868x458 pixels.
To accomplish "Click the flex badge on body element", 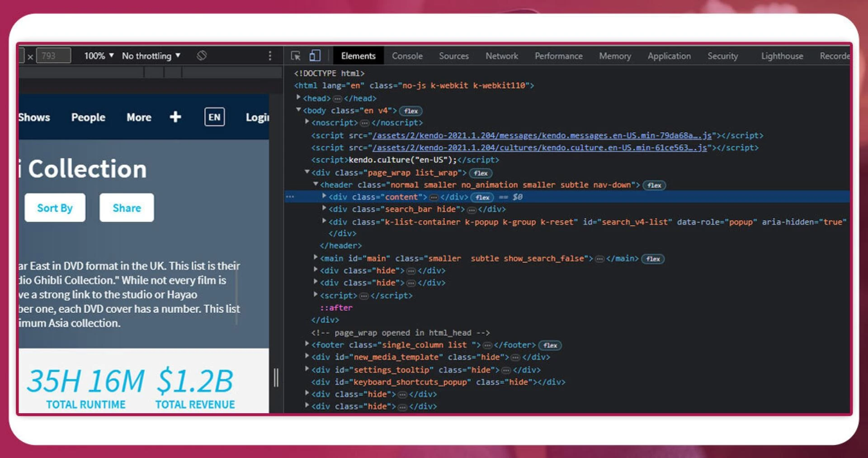I will (x=410, y=111).
